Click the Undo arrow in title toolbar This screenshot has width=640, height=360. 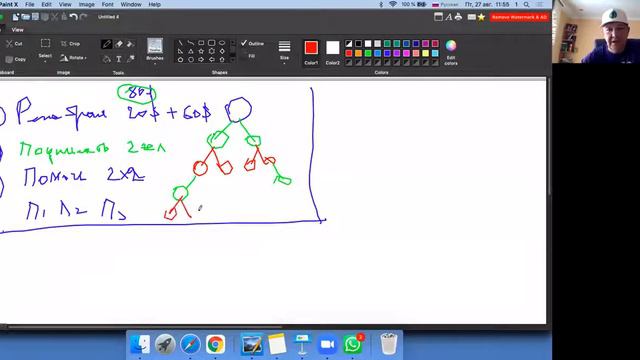73,17
